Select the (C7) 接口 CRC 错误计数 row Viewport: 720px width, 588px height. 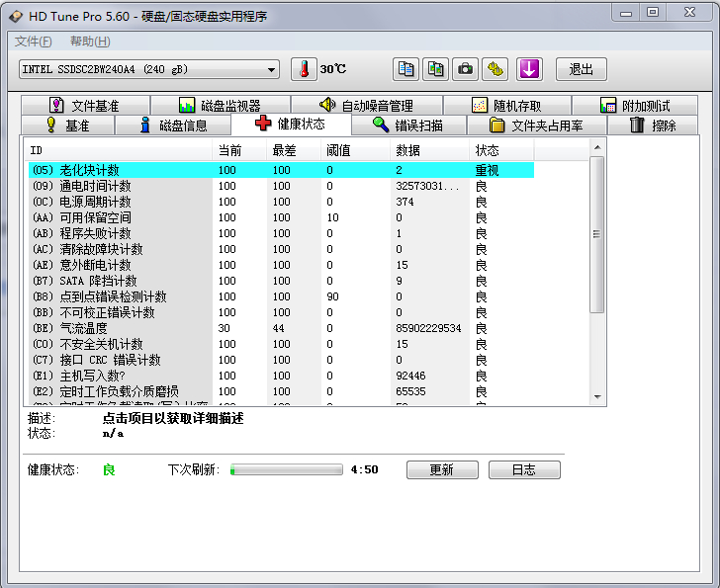pyautogui.click(x=281, y=360)
